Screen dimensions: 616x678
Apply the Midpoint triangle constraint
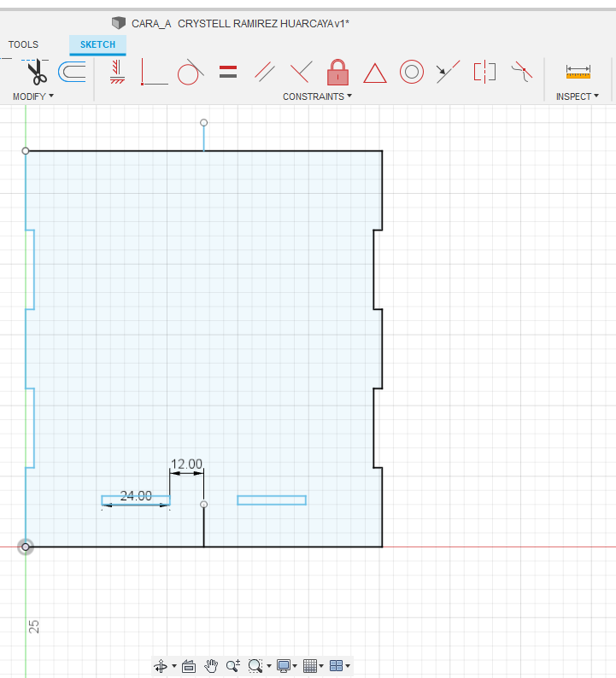[374, 73]
